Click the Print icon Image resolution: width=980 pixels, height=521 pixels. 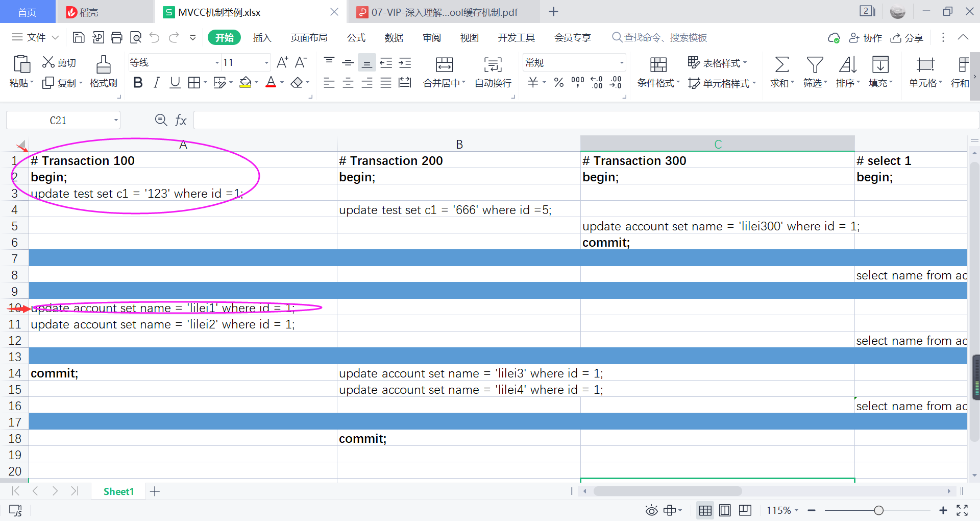(117, 37)
